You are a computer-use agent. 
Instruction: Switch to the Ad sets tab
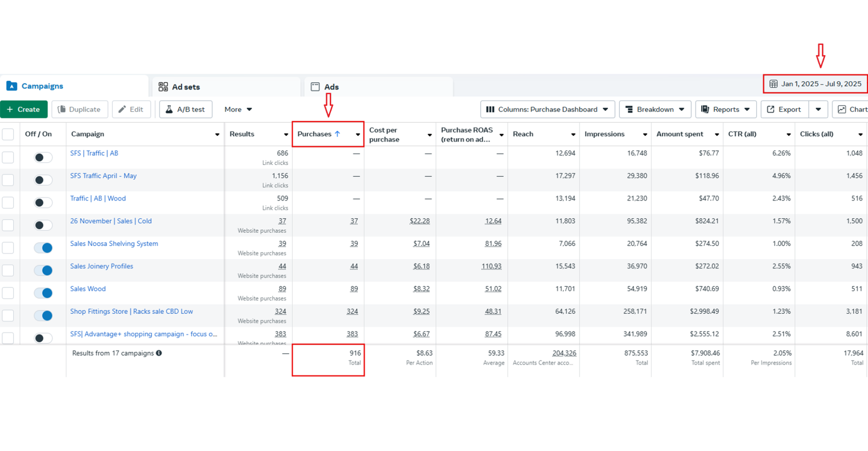[x=179, y=87]
